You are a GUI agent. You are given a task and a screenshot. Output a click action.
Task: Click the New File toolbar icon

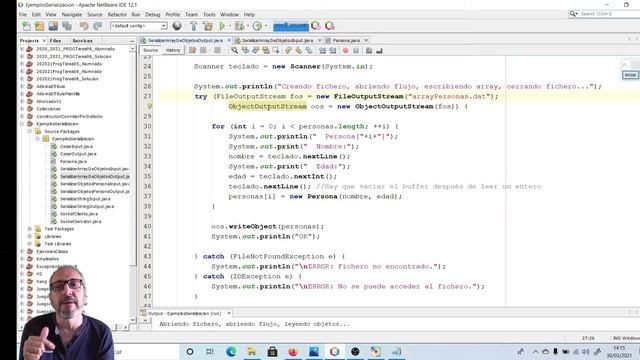27,26
